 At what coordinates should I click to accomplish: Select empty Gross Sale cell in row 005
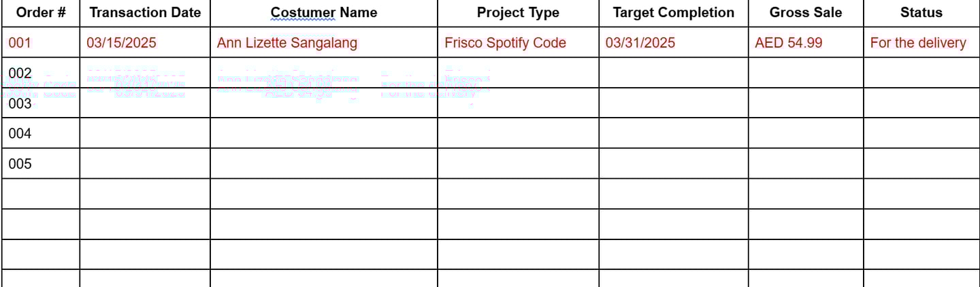coord(806,163)
